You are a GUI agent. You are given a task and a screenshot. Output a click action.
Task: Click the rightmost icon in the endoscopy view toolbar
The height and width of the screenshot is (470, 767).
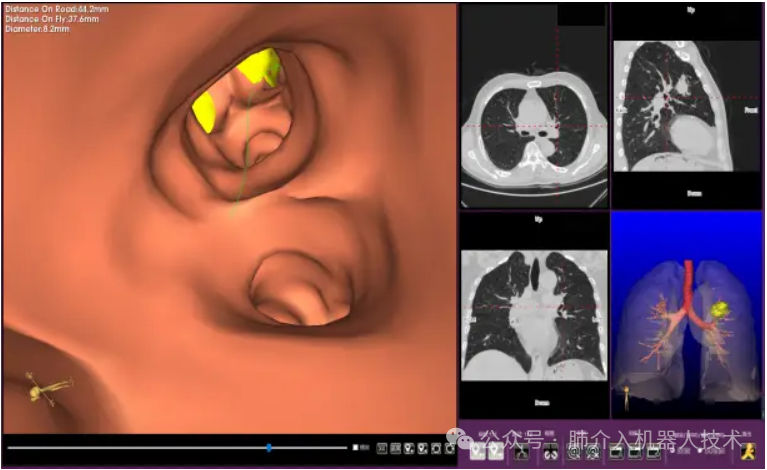click(450, 448)
